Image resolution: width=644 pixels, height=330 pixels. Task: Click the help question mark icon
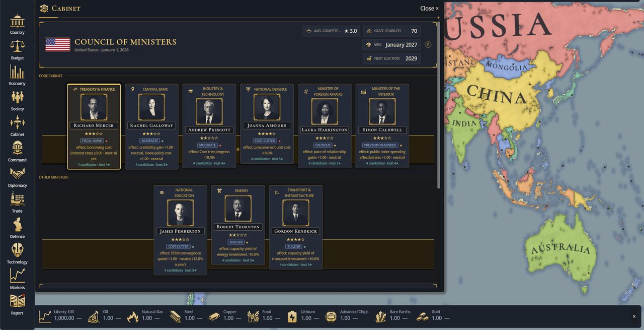(x=428, y=45)
